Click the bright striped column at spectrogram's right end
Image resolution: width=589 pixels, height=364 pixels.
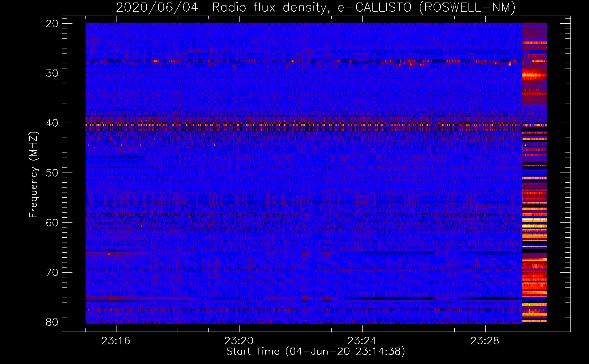pos(534,174)
